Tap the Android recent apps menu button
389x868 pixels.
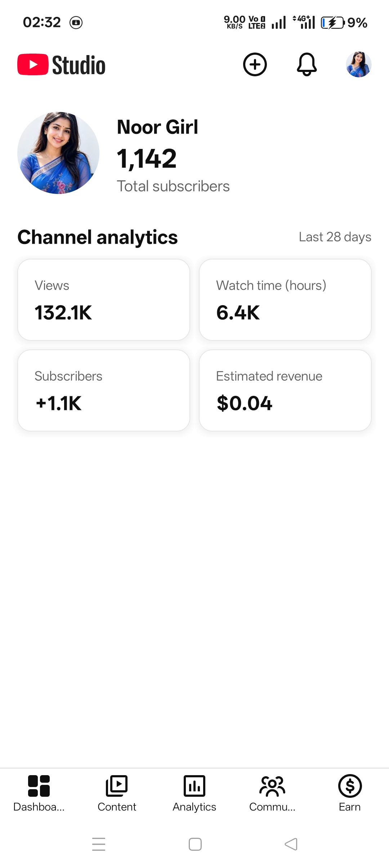pos(99,844)
